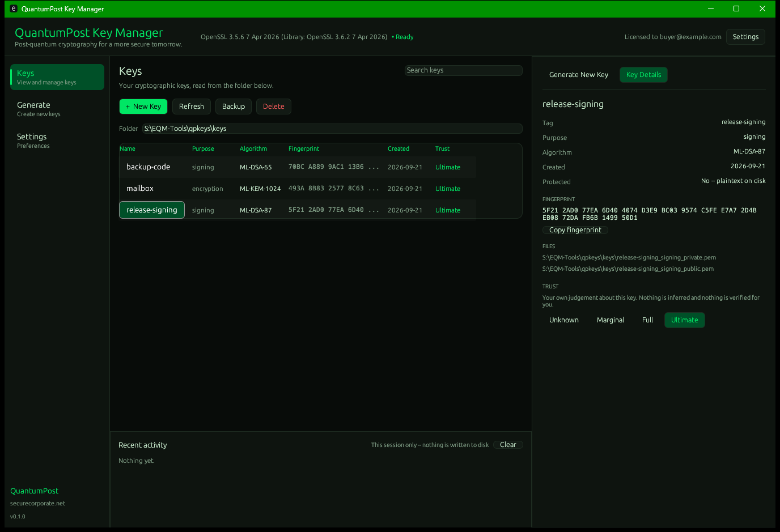Sort keys by Name column header
This screenshot has height=532, width=780.
coord(128,148)
